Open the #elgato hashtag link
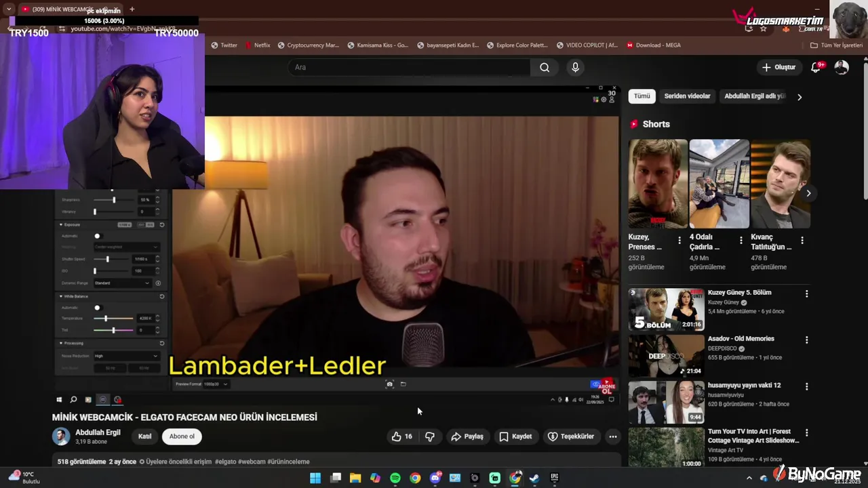The height and width of the screenshot is (488, 868). click(225, 462)
